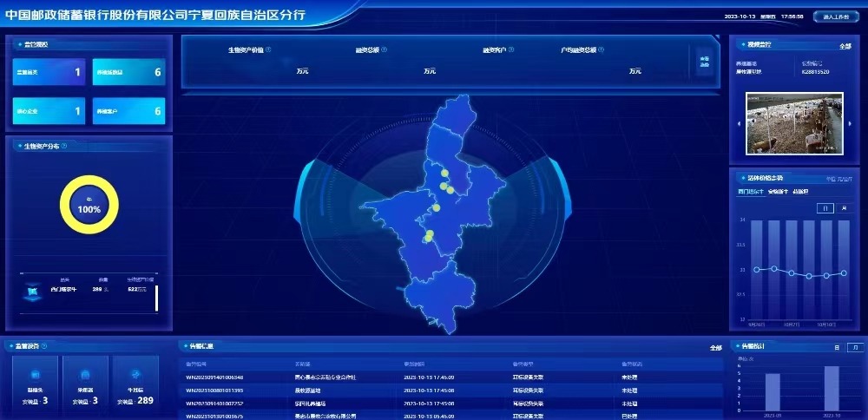Click the 告警编号 column header
Image resolution: width=868 pixels, height=420 pixels.
(x=196, y=364)
